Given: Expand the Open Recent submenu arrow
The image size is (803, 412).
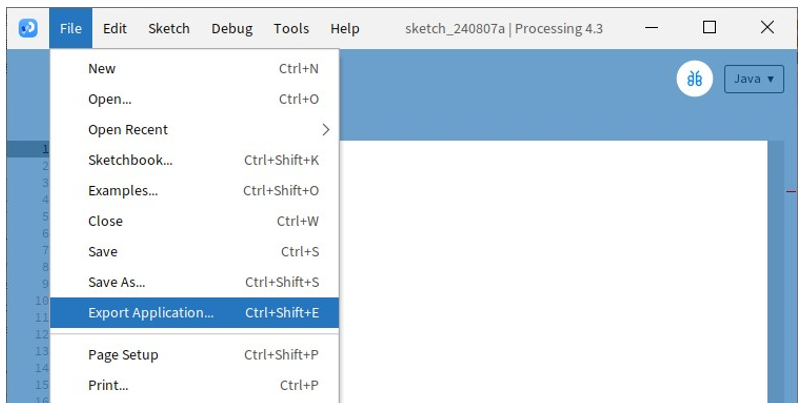Looking at the screenshot, I should pyautogui.click(x=326, y=130).
